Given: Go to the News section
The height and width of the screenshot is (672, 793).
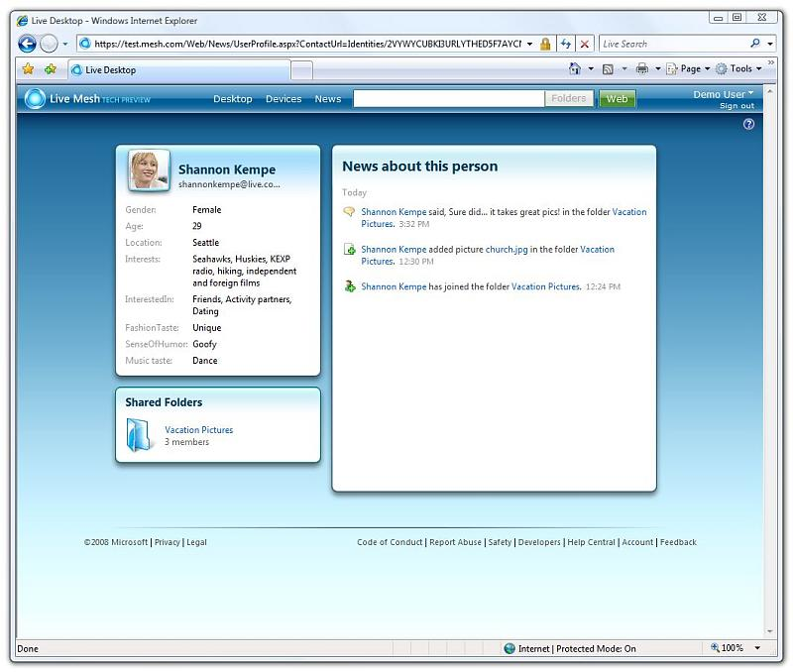Looking at the screenshot, I should 328,99.
